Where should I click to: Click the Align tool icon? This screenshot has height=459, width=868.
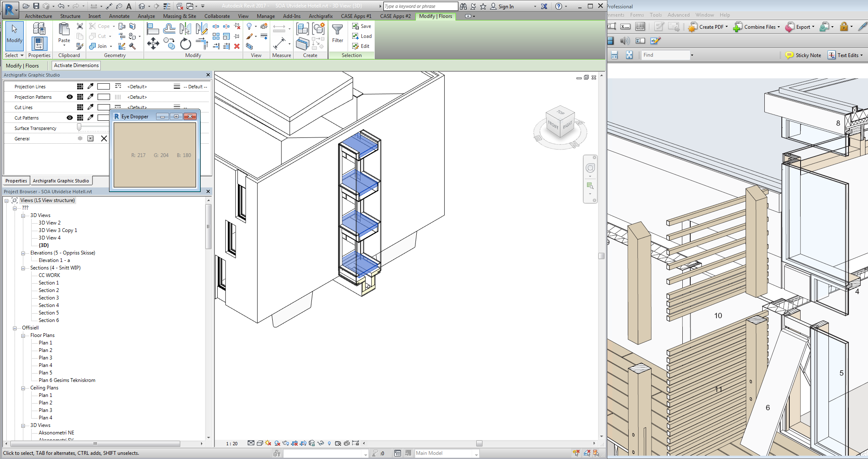tap(153, 28)
